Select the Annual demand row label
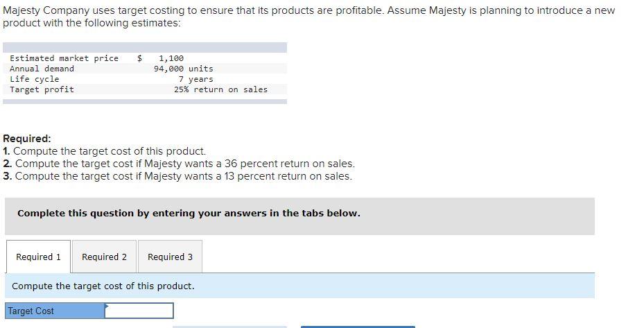644x328 pixels. click(42, 69)
